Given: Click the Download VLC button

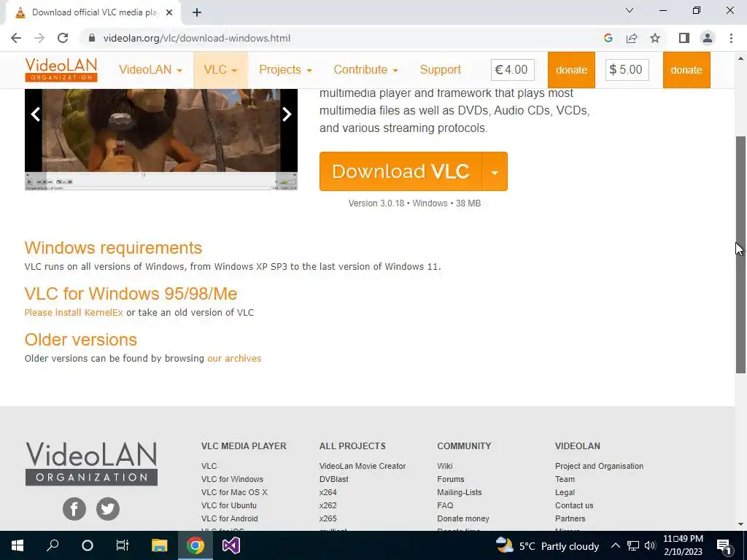Looking at the screenshot, I should tap(401, 171).
